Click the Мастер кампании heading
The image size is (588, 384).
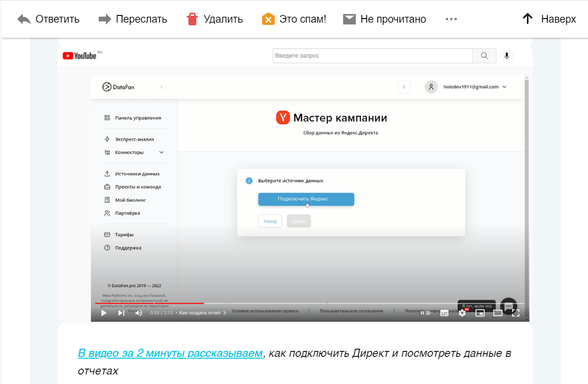click(340, 118)
